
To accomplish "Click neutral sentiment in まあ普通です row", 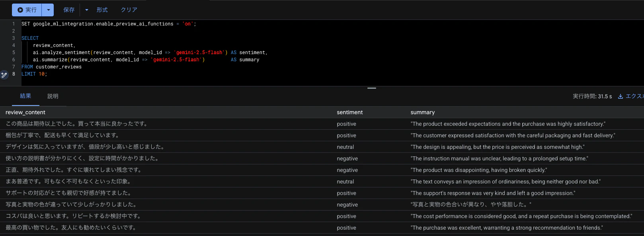I will pyautogui.click(x=345, y=181).
